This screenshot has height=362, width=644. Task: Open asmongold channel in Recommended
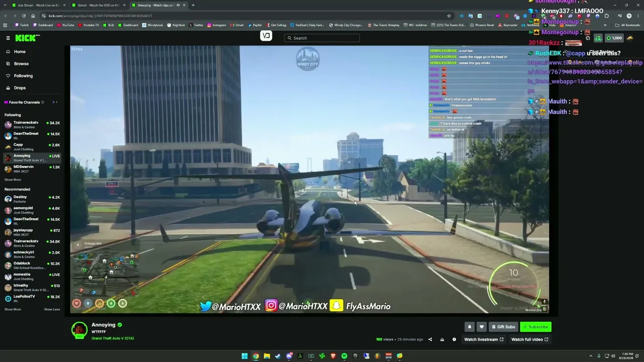point(32,210)
